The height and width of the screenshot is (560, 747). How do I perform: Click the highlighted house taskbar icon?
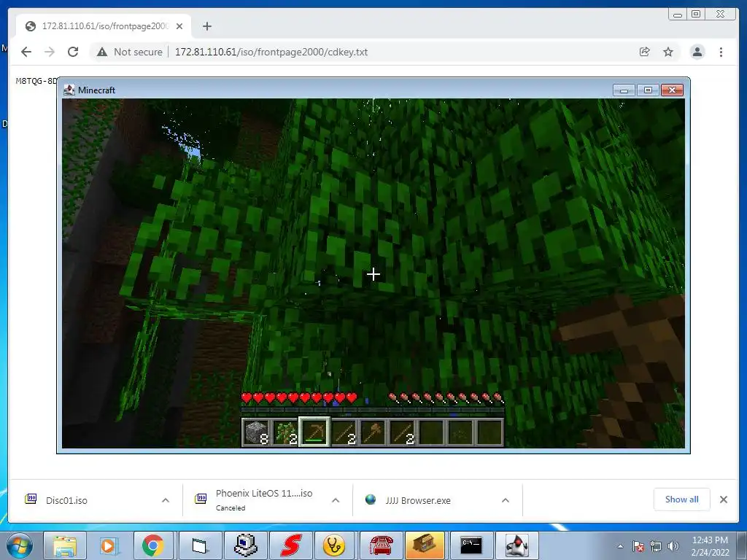click(425, 545)
